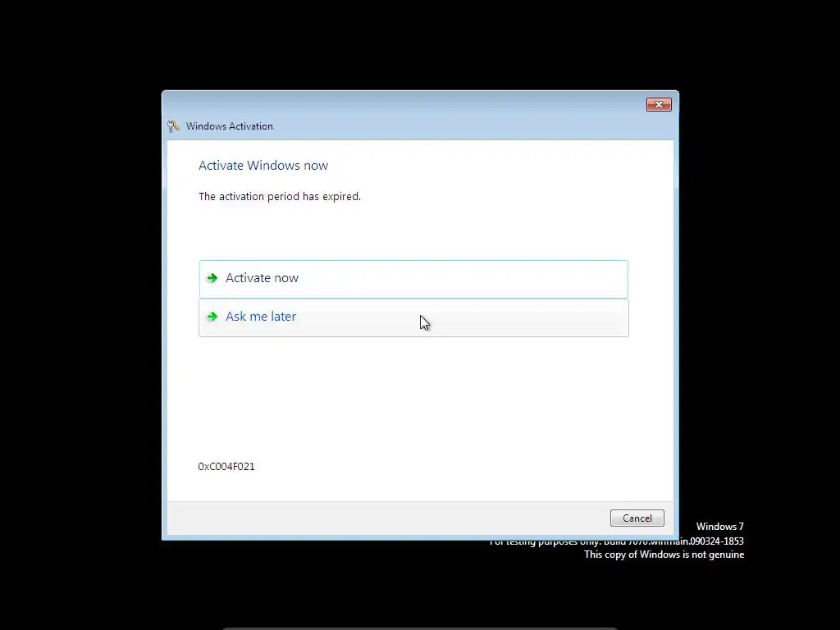The height and width of the screenshot is (630, 840).
Task: Click the green arrow beside Ask me later
Action: pos(212,317)
